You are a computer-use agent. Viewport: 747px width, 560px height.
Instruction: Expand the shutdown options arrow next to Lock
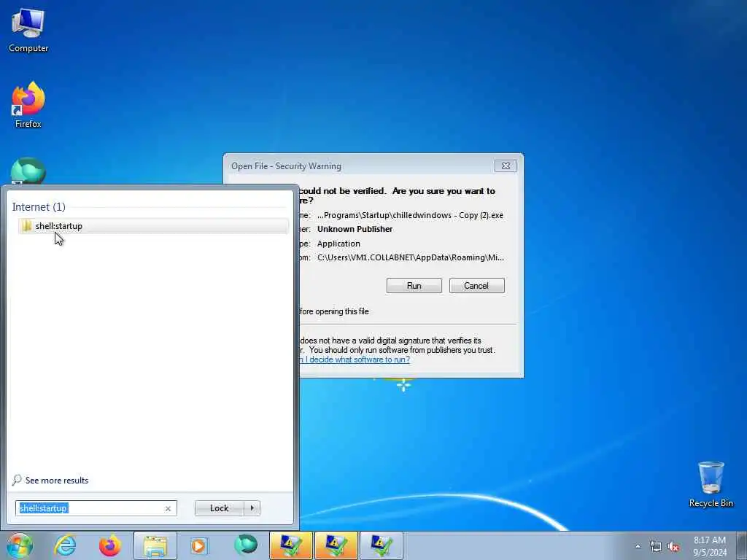point(252,508)
